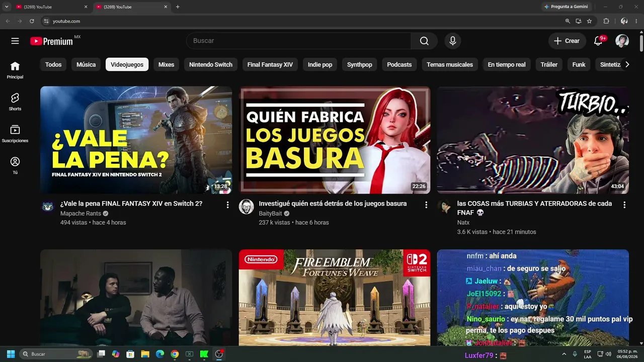Select the Temas musicales chip

click(450, 64)
